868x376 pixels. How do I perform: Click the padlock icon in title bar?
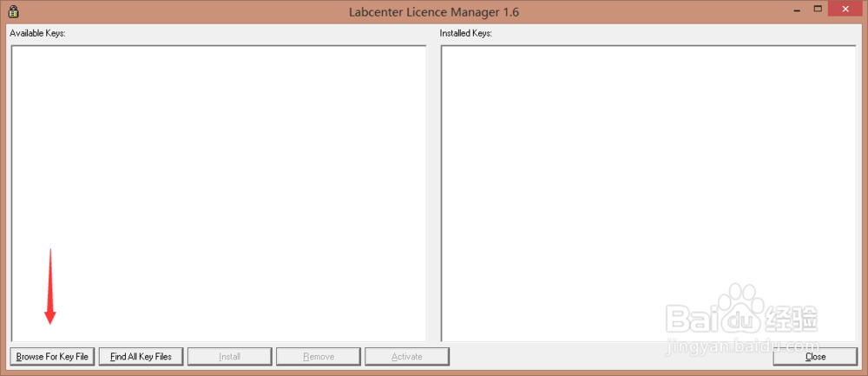[x=14, y=11]
